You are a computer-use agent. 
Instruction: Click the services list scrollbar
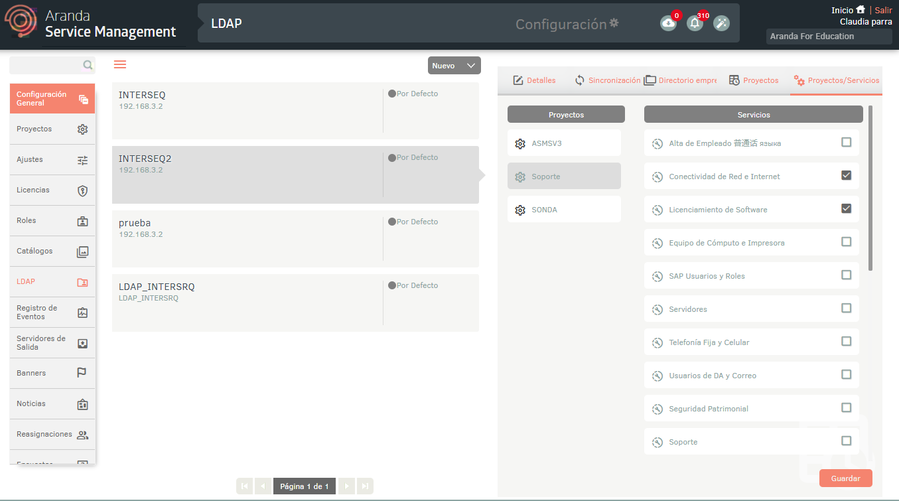coord(870,188)
